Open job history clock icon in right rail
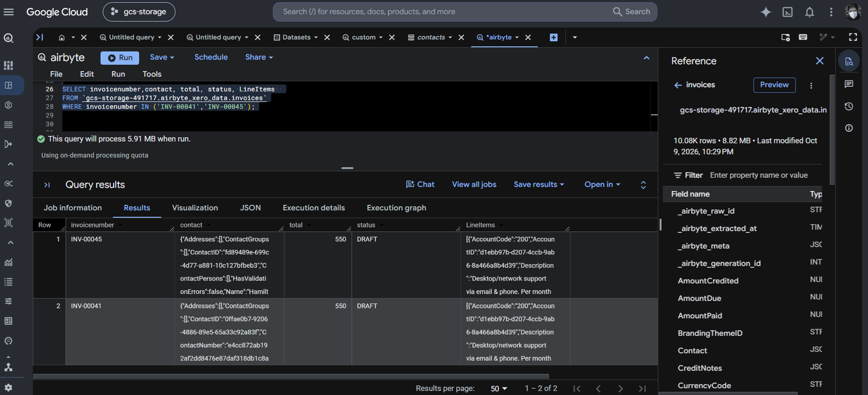This screenshot has height=395, width=868. (x=849, y=106)
